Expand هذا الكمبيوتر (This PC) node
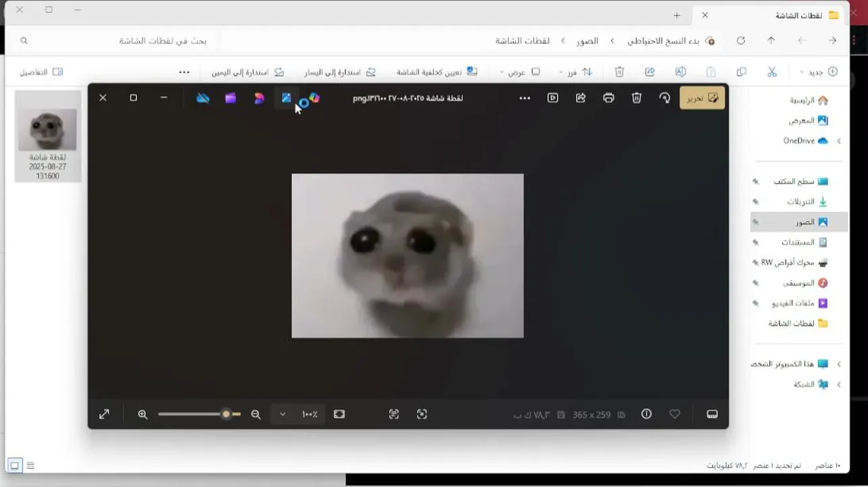 click(839, 364)
